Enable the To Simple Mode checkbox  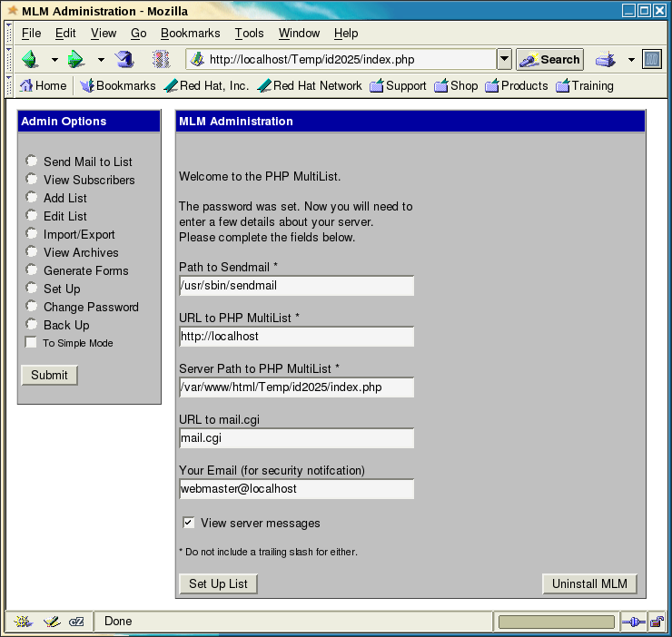31,342
